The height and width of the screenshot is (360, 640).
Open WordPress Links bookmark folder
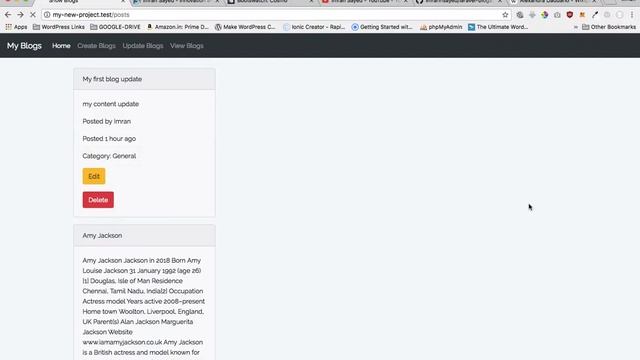58,27
